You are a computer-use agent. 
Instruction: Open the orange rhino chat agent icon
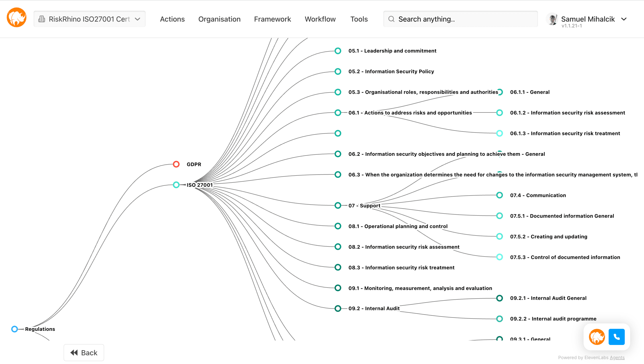pos(597,337)
